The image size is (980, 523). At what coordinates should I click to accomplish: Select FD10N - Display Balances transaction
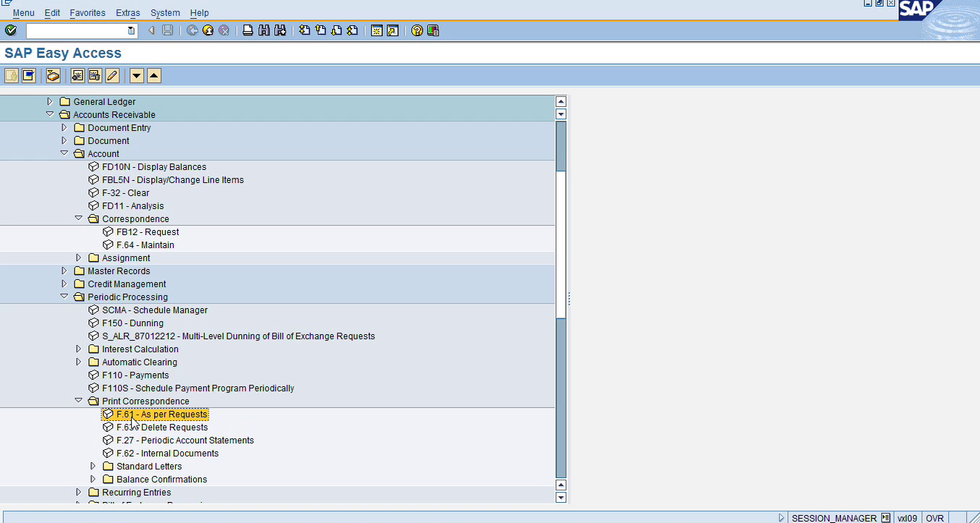(x=154, y=166)
